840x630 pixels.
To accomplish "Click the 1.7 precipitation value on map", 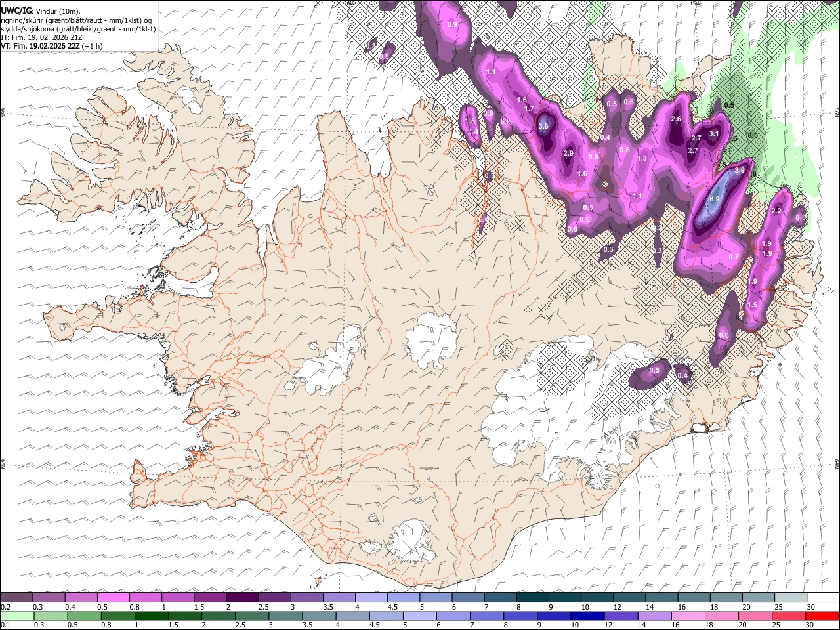I will 529,108.
